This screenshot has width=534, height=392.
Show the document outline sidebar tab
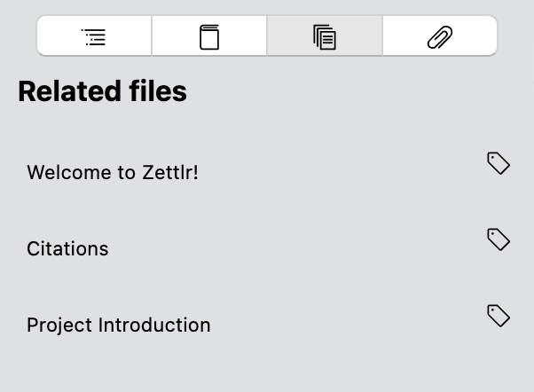pyautogui.click(x=94, y=36)
